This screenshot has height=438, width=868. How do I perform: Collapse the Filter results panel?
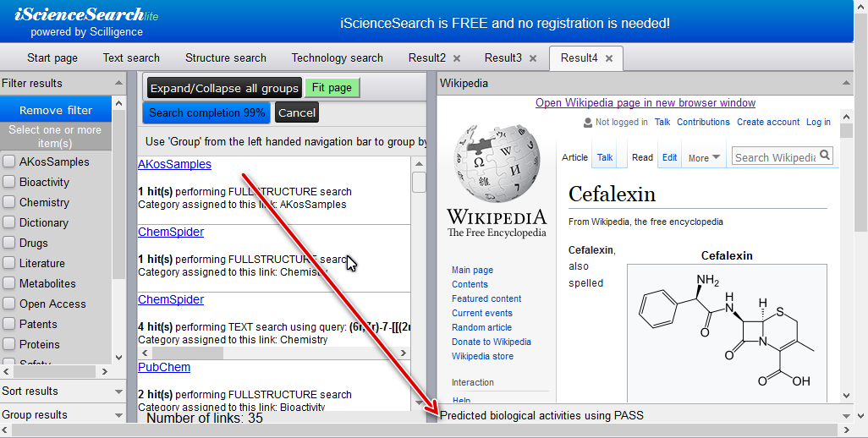pyautogui.click(x=118, y=83)
